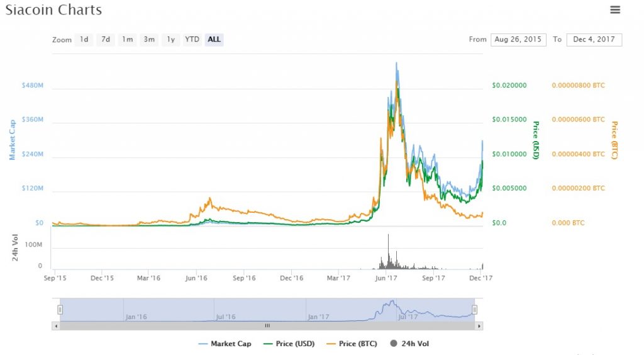Set zoom range to 1m
Image resolution: width=644 pixels, height=355 pixels.
click(x=127, y=40)
